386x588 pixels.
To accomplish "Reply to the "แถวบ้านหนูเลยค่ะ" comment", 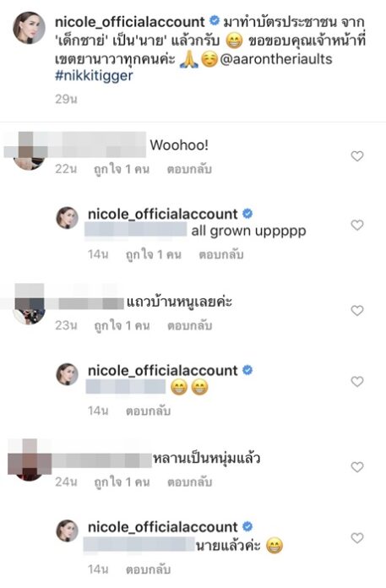I will click(x=189, y=325).
